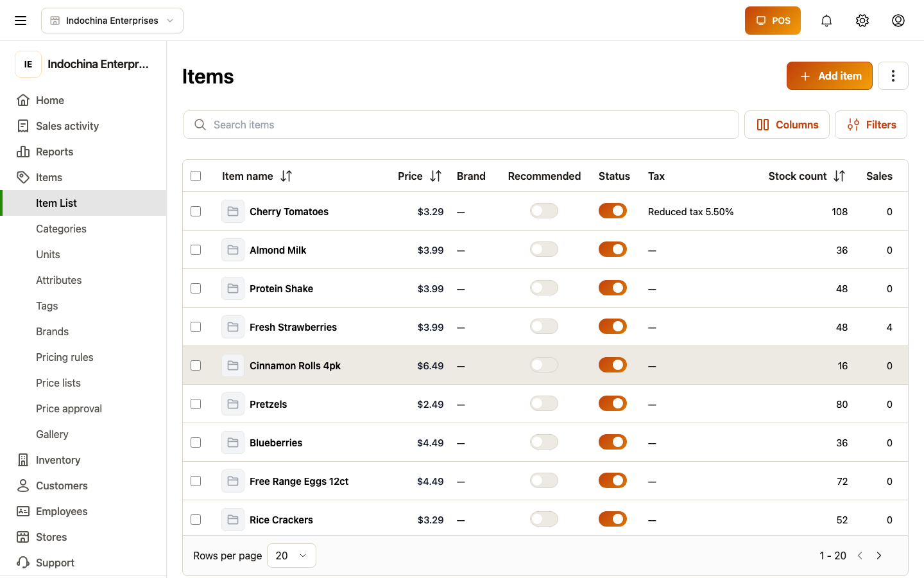The height and width of the screenshot is (578, 924).
Task: Focus the Search items field
Action: click(461, 125)
